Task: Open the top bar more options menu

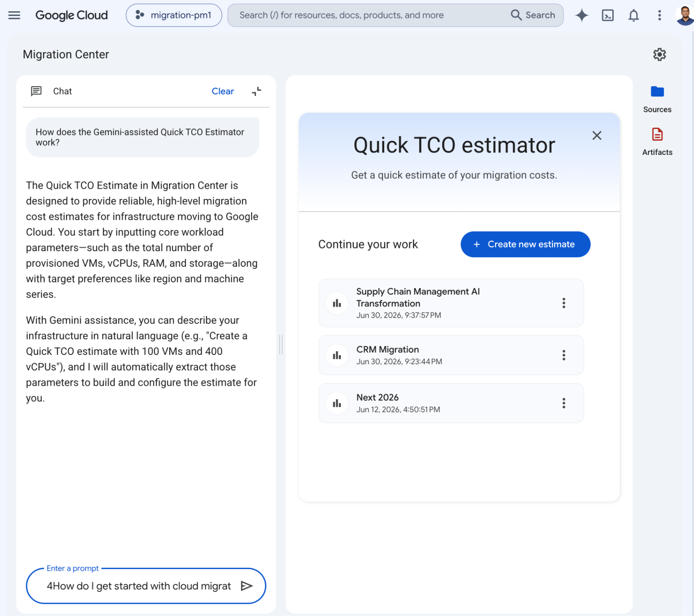Action: [659, 15]
